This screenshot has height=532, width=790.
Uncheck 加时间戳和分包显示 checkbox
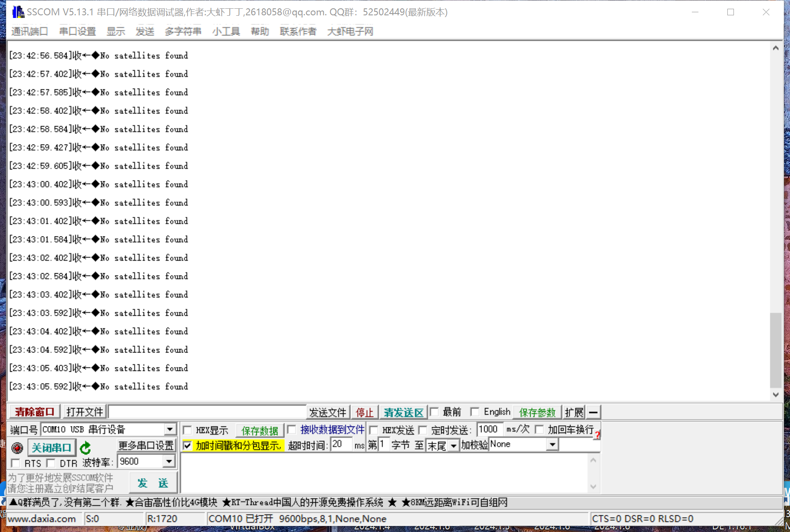pos(188,445)
